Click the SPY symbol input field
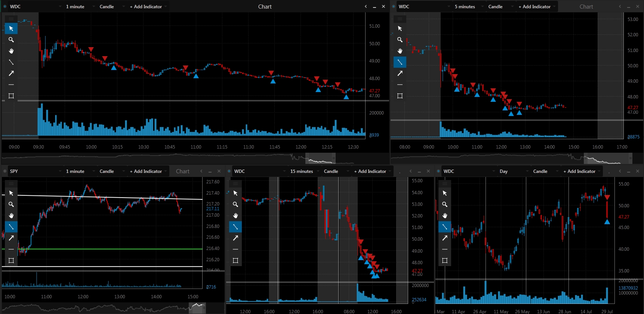Image resolution: width=644 pixels, height=314 pixels. pyautogui.click(x=35, y=171)
